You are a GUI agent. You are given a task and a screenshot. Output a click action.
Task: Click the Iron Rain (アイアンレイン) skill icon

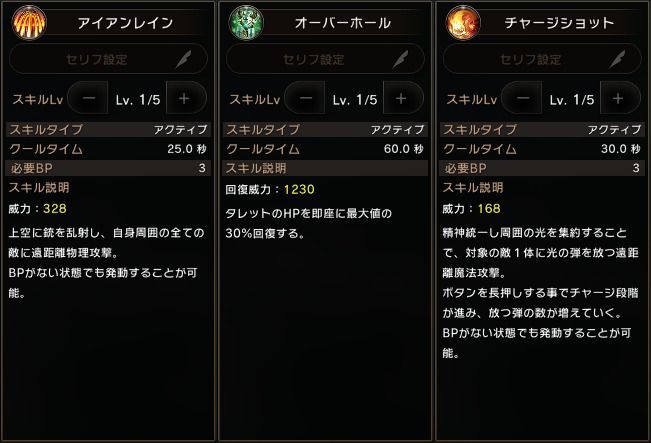tap(28, 22)
